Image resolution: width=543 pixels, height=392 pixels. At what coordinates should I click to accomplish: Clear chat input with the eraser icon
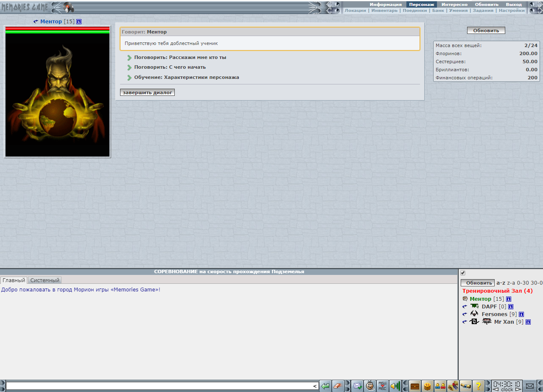pyautogui.click(x=338, y=386)
